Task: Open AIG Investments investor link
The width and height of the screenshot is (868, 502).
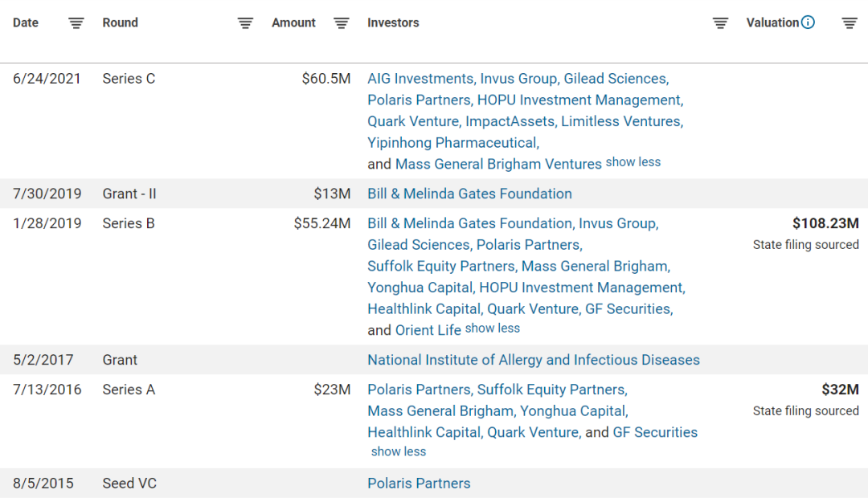Action: [x=420, y=79]
